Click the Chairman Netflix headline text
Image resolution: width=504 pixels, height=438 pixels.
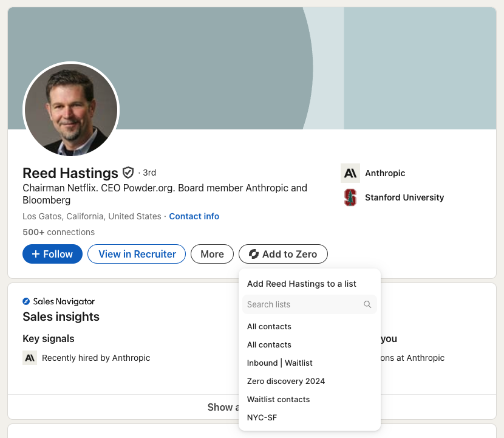click(x=165, y=194)
